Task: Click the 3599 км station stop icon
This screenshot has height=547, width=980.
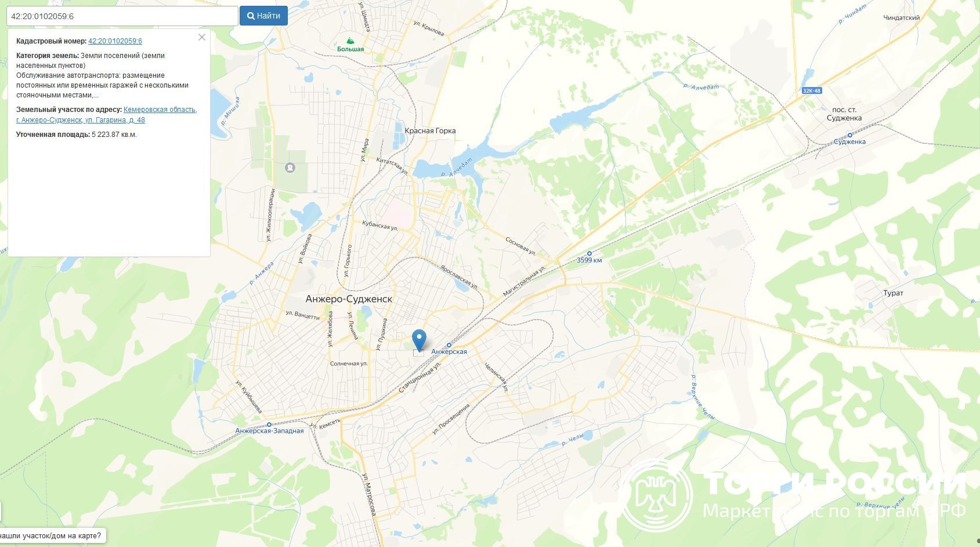Action: (x=590, y=253)
